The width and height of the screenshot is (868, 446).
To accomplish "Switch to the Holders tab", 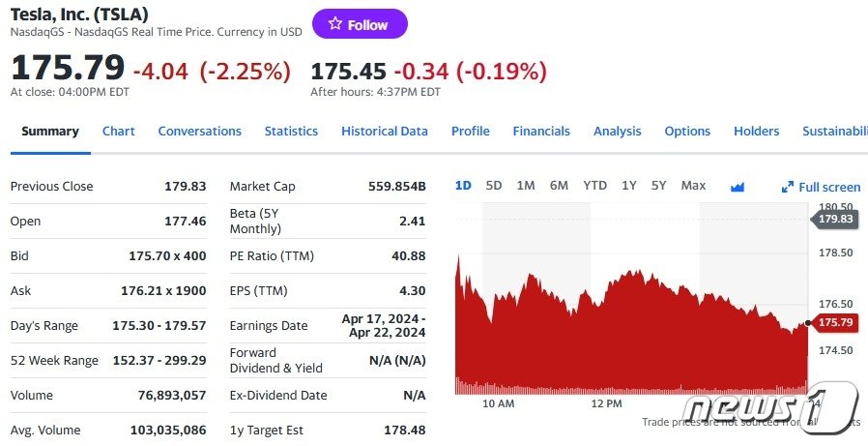I will tap(756, 132).
